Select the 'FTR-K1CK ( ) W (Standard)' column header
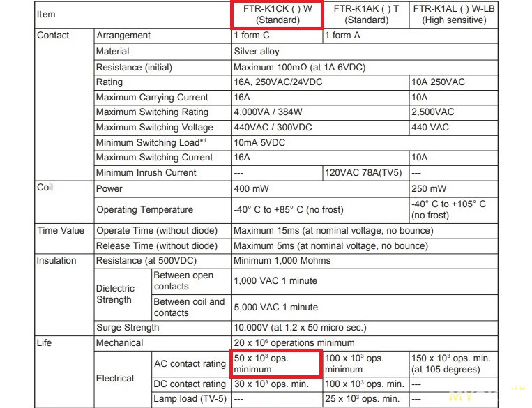The width and height of the screenshot is (532, 408). pyautogui.click(x=278, y=15)
